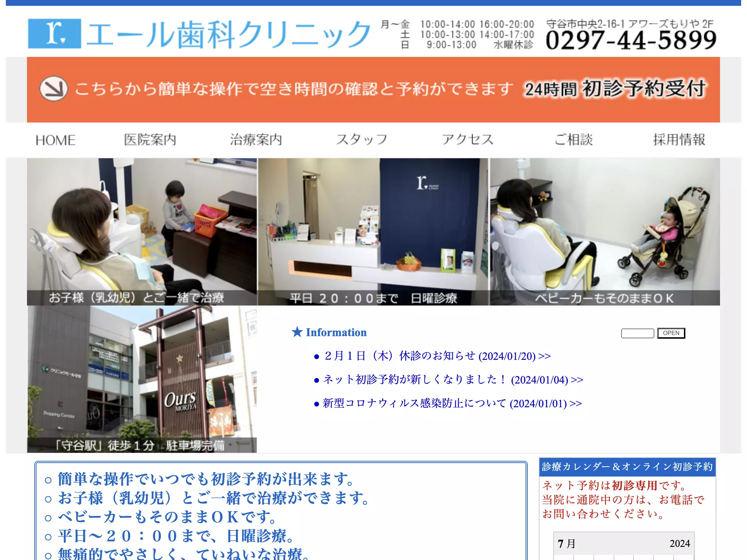The height and width of the screenshot is (560, 747).
Task: Click ネット予約は初診専用です red notice
Action: 615,485
